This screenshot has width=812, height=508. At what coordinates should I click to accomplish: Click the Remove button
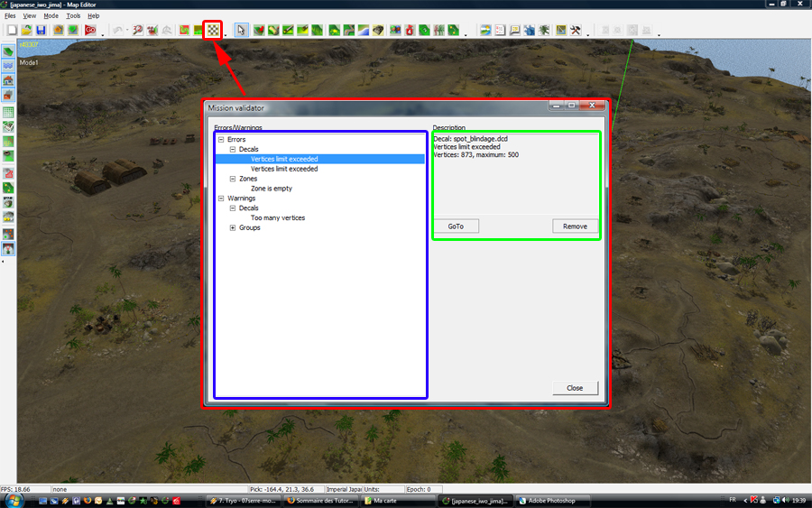pos(575,226)
